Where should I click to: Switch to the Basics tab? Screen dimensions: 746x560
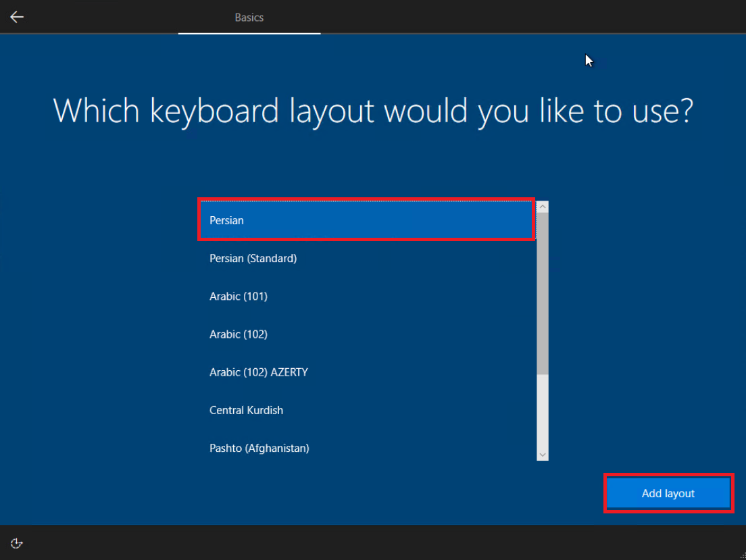point(249,18)
